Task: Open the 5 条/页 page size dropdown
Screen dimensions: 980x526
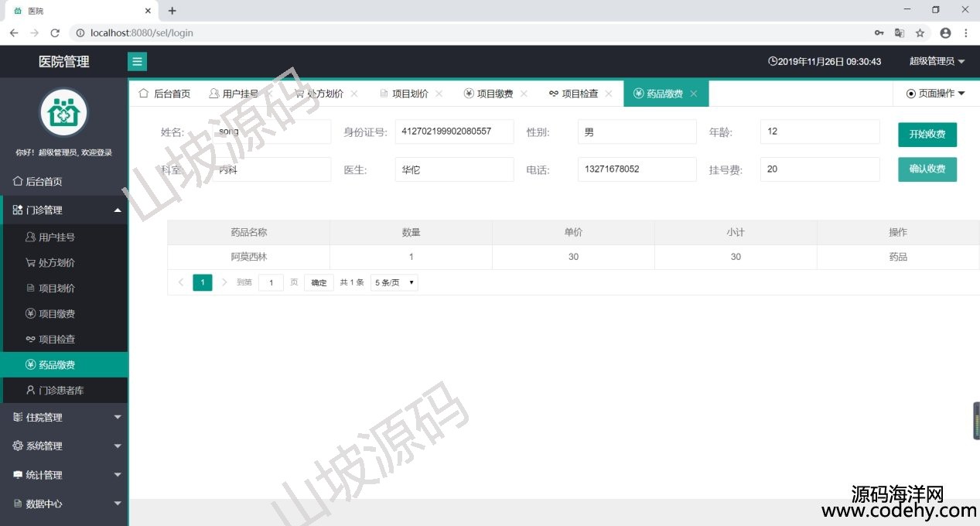Action: 394,282
